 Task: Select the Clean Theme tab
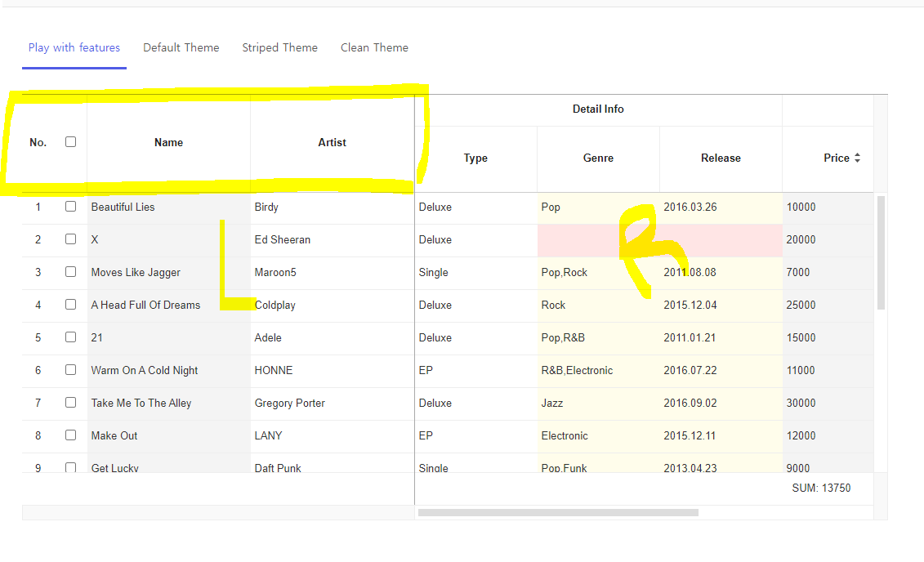coord(374,47)
